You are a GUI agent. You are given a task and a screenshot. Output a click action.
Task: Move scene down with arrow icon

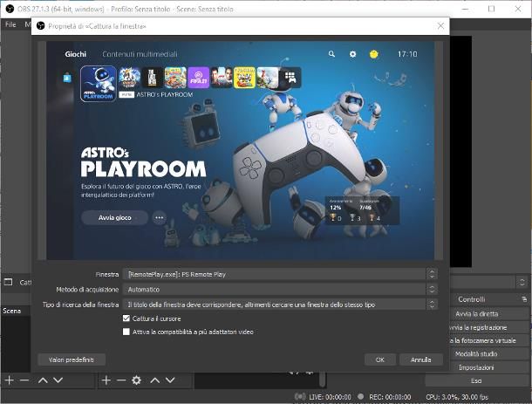(x=58, y=380)
